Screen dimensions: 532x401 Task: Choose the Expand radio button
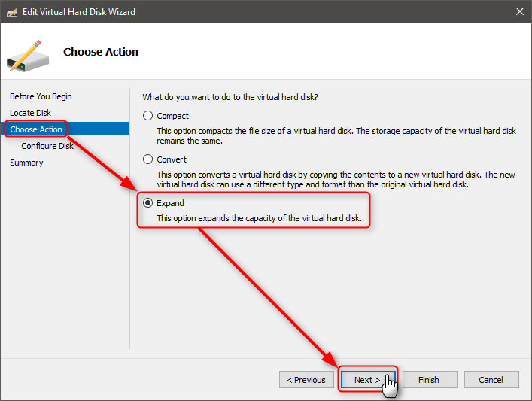(x=147, y=203)
